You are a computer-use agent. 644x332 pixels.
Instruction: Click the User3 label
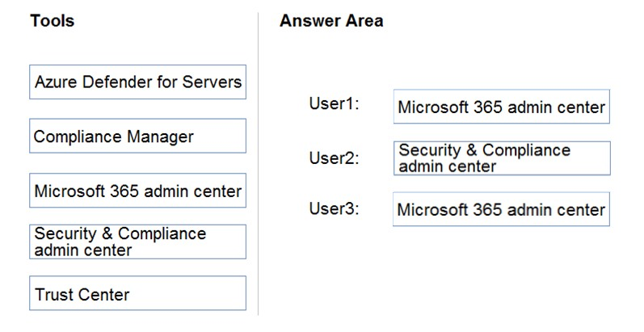click(334, 208)
